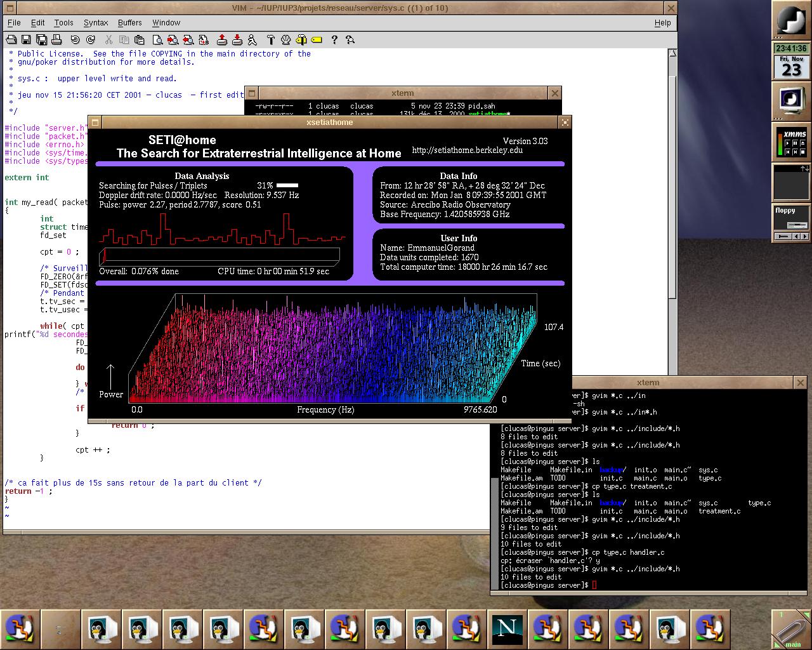
Task: Click the 23:41:36 digital clock
Action: click(791, 48)
